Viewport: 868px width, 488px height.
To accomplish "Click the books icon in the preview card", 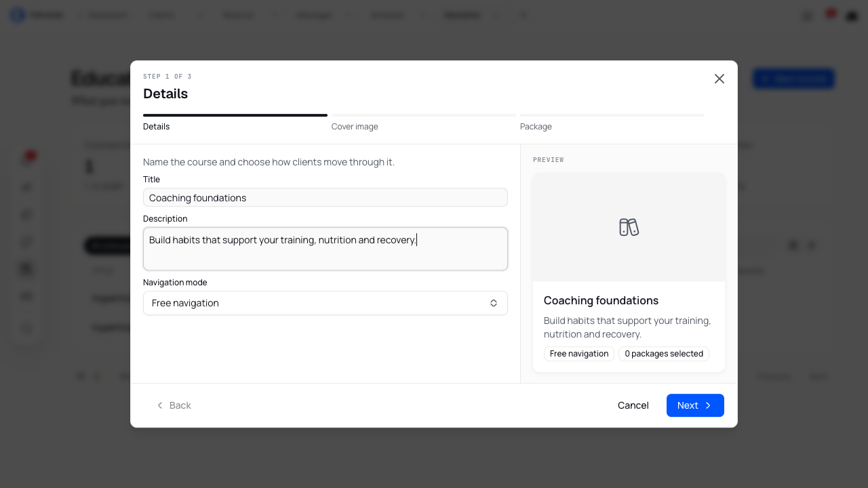I will point(629,227).
